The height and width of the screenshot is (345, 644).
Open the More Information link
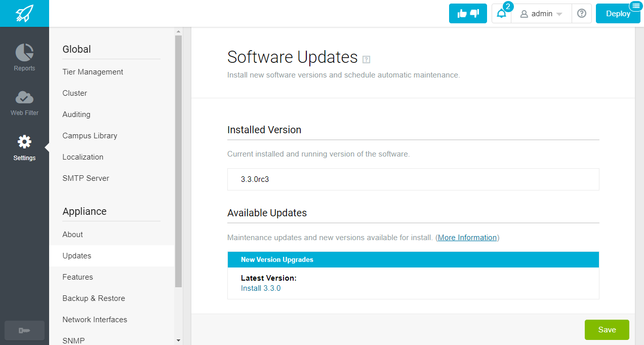click(x=467, y=237)
